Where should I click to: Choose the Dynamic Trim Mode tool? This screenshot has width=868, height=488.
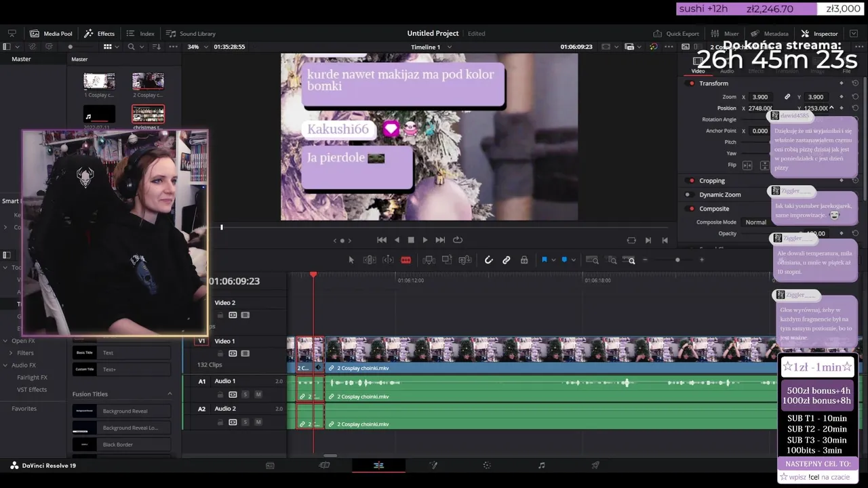point(388,260)
